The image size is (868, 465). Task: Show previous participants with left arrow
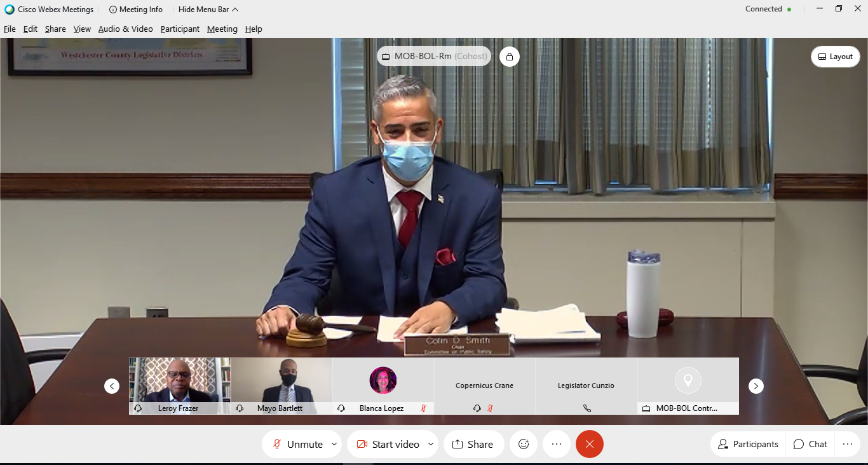(x=112, y=386)
